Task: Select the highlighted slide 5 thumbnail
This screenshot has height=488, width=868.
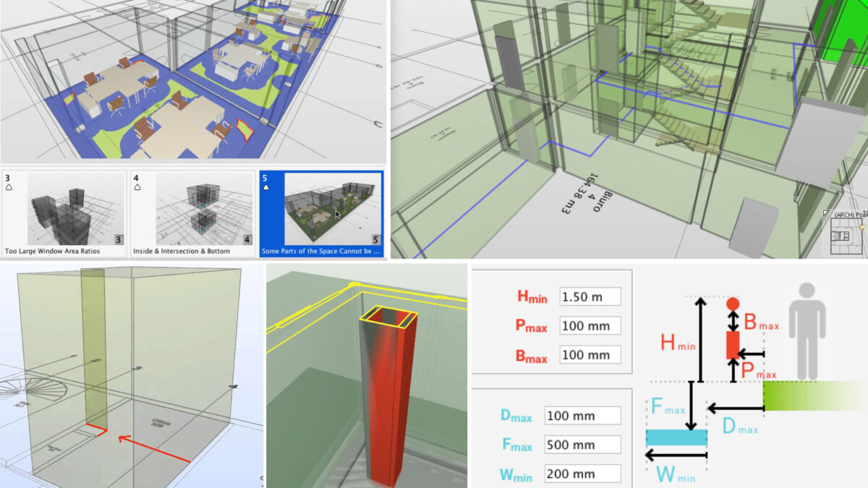Action: 321,213
